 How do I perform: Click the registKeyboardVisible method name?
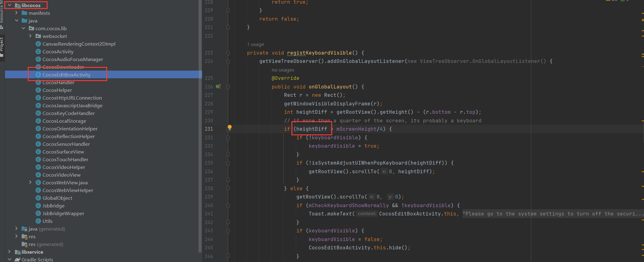pos(319,53)
